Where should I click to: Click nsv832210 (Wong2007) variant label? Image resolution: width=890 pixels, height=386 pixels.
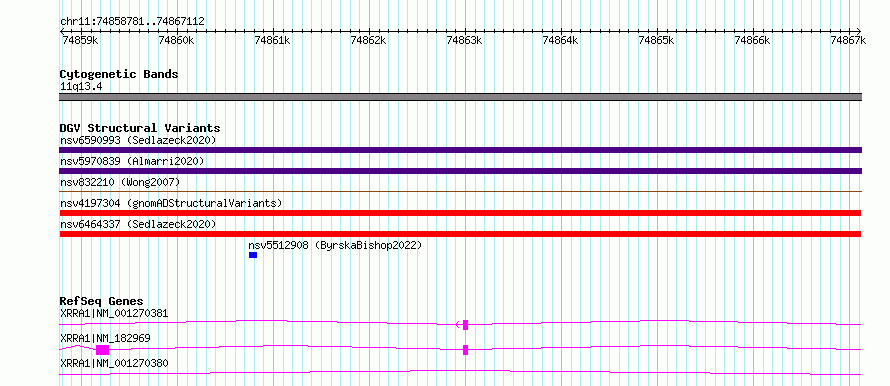120,182
